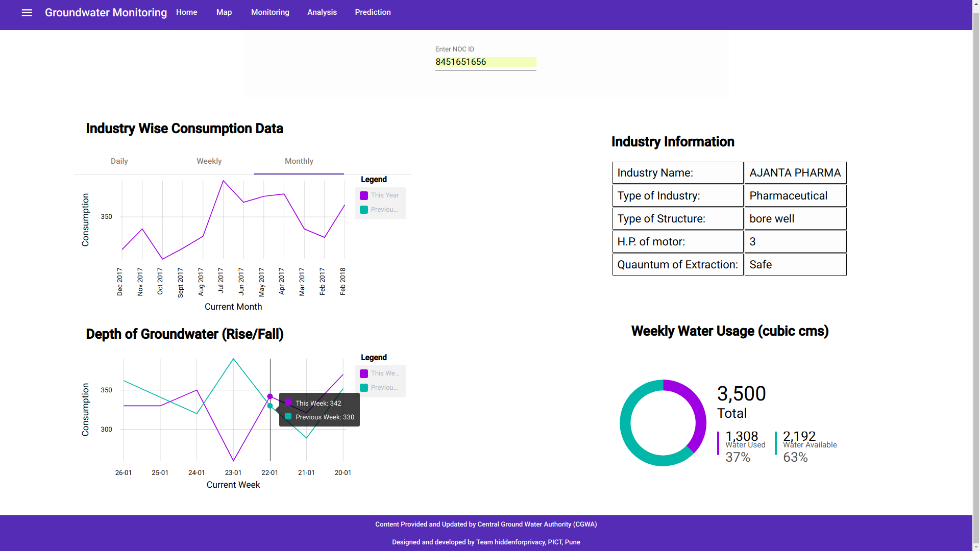Click the Depth of Groundwater heading

[185, 334]
